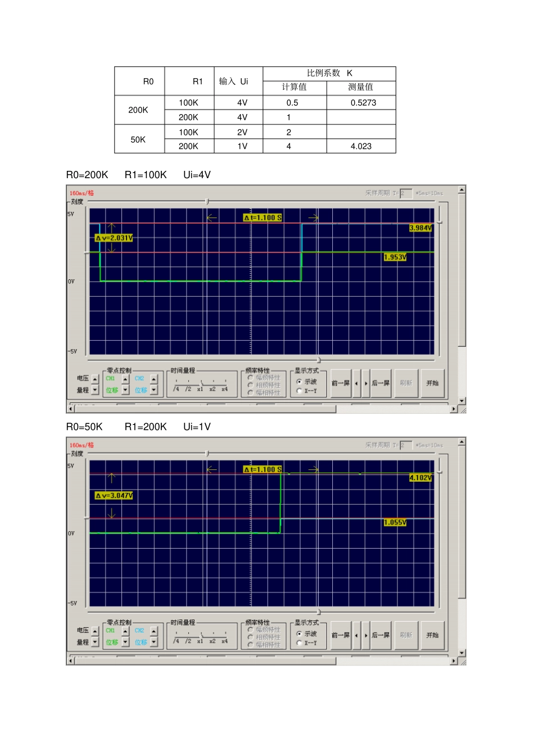534x756 pixels.
Task: Raise CH1 位移 with its up arrow, R0=50K scope
Action: pyautogui.click(x=125, y=631)
